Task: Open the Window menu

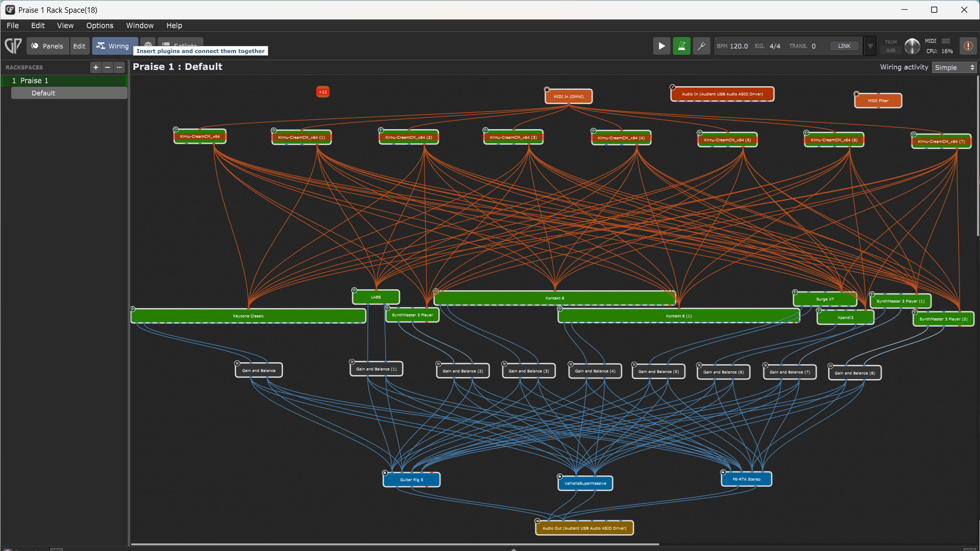Action: (139, 26)
